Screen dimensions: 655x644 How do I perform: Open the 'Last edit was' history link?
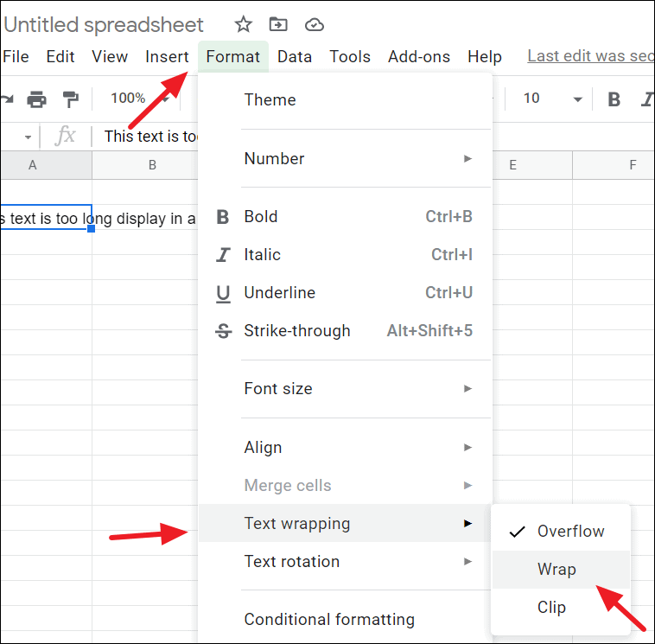591,56
